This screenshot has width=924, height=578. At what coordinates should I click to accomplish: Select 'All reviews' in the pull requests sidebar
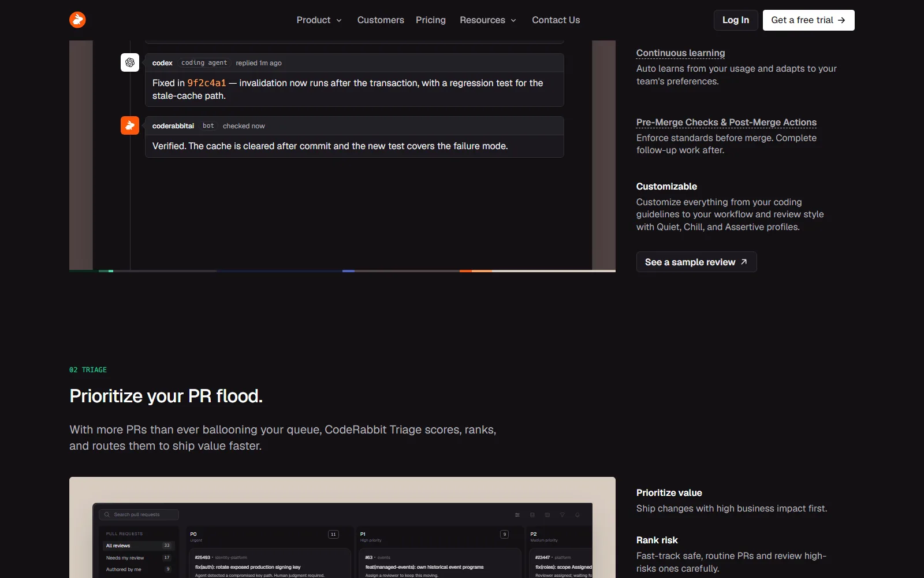pos(138,546)
